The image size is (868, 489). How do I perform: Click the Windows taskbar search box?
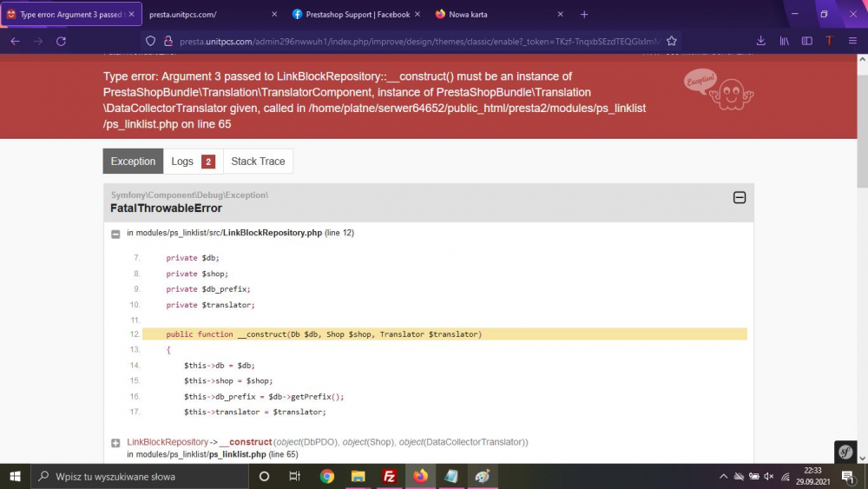click(140, 476)
